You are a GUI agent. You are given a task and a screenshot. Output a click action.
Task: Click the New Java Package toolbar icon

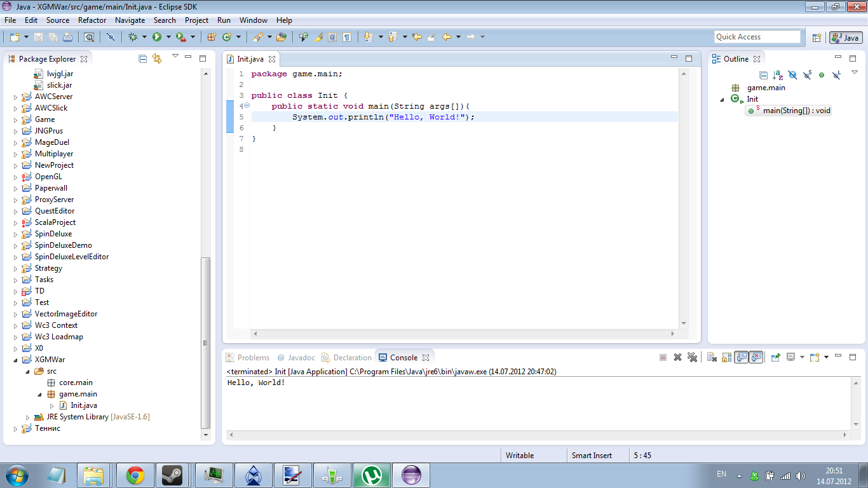point(212,37)
